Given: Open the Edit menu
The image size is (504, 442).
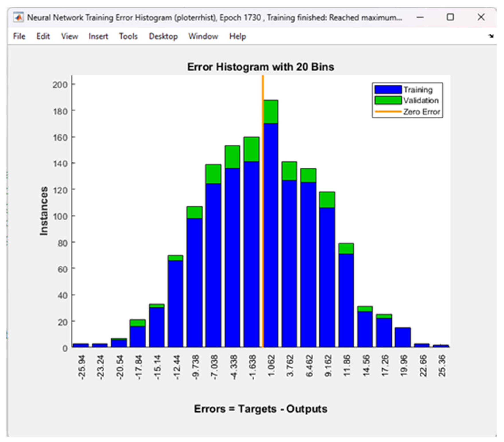Looking at the screenshot, I should click(43, 36).
